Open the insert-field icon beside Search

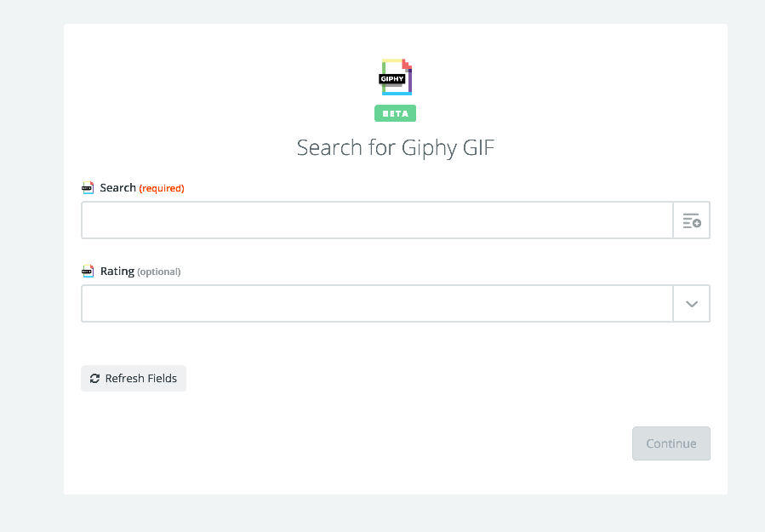tap(691, 220)
